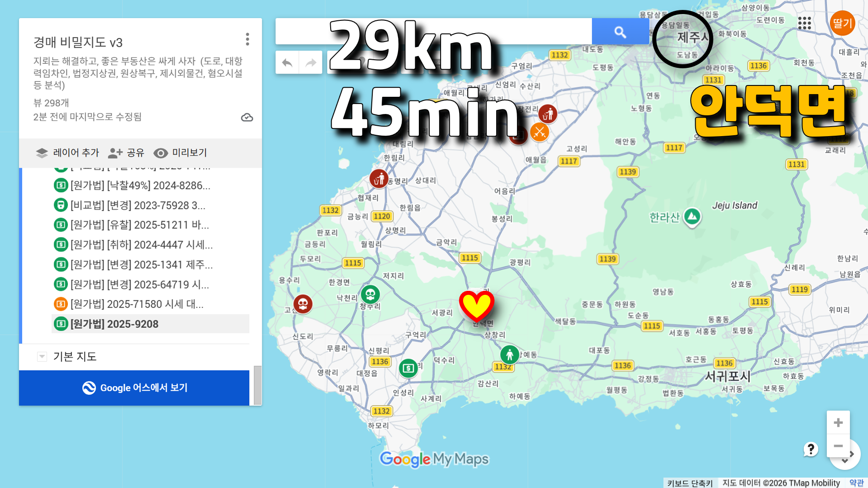
Task: Click the yellow heart map marker
Action: 476,306
